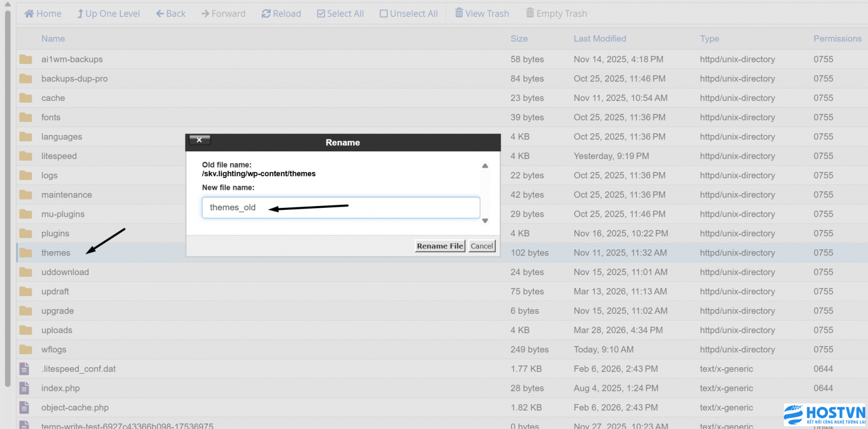
Task: Check Select All in toolbar
Action: [340, 14]
